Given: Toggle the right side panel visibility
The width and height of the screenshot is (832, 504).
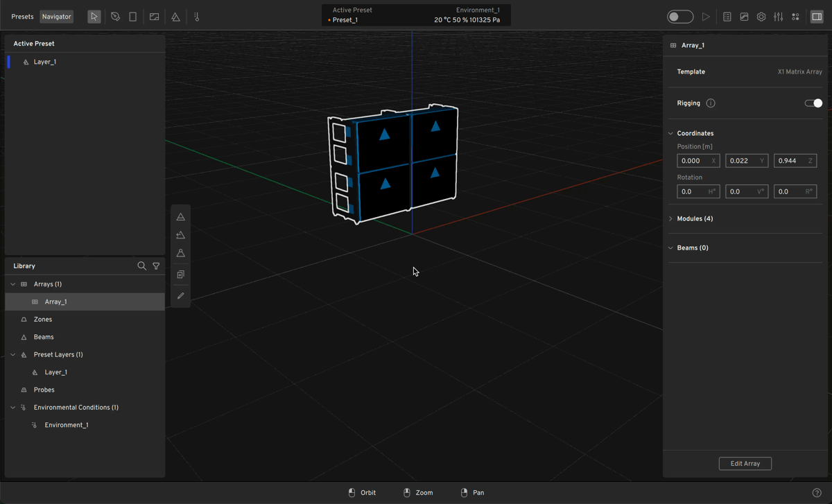Looking at the screenshot, I should pos(817,17).
